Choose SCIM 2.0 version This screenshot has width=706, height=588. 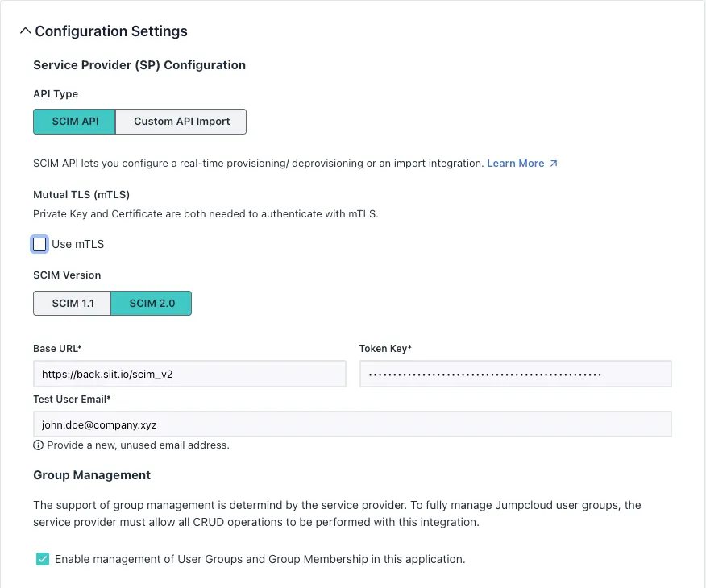(x=151, y=304)
